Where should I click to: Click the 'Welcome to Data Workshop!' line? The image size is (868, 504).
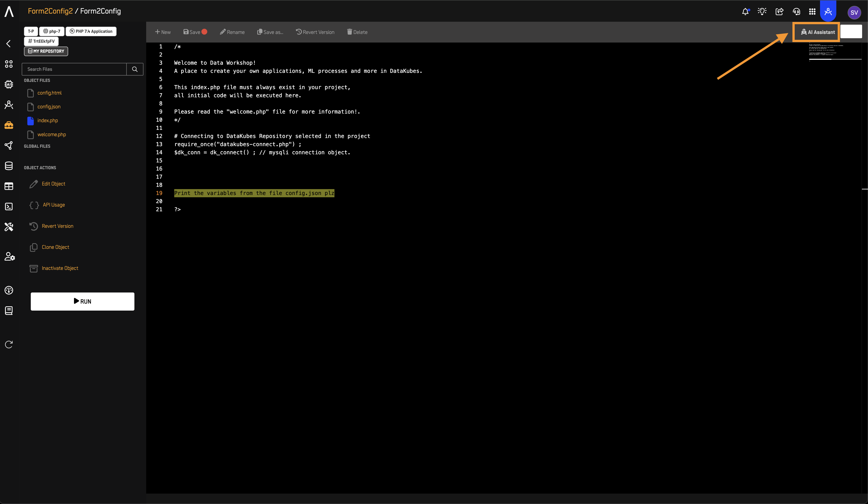tap(215, 63)
